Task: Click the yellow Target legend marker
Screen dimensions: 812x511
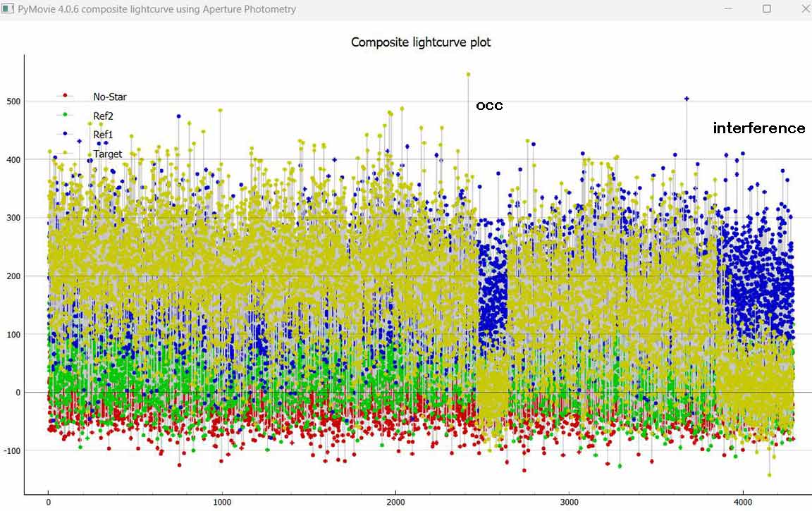Action: click(65, 152)
